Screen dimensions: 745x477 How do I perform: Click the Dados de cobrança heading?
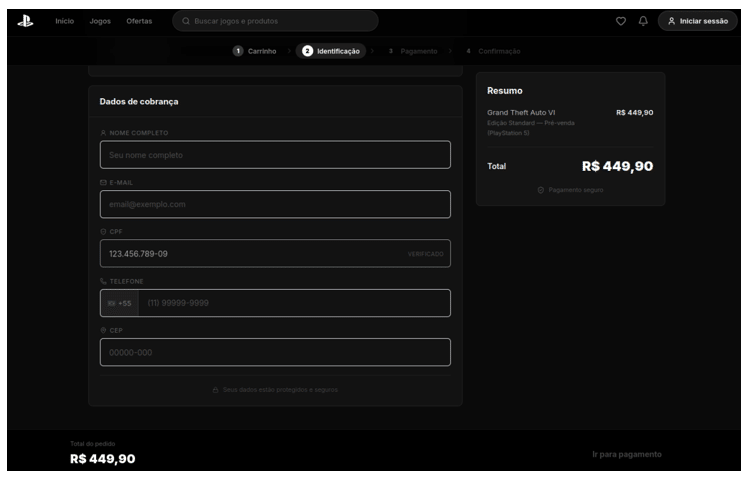pyautogui.click(x=139, y=102)
